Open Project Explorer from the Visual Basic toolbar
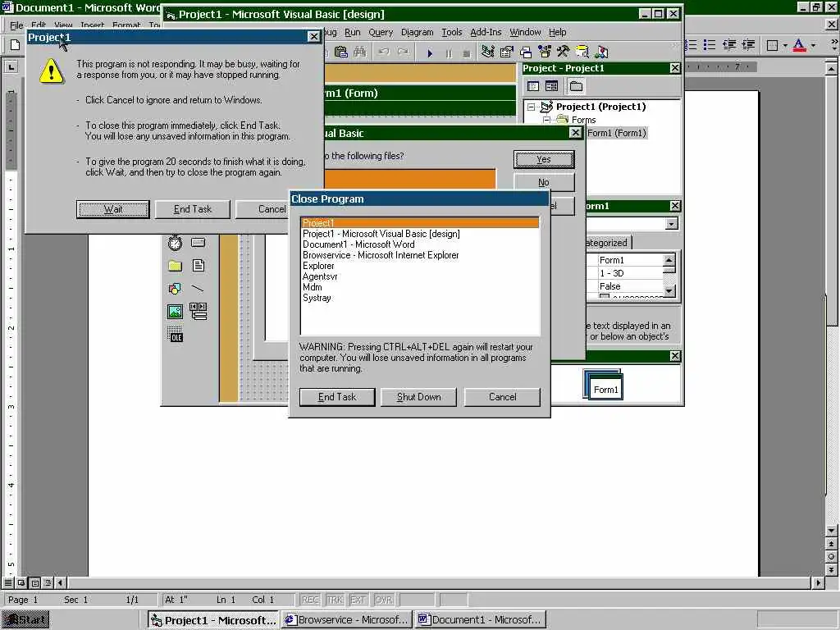 click(487, 52)
